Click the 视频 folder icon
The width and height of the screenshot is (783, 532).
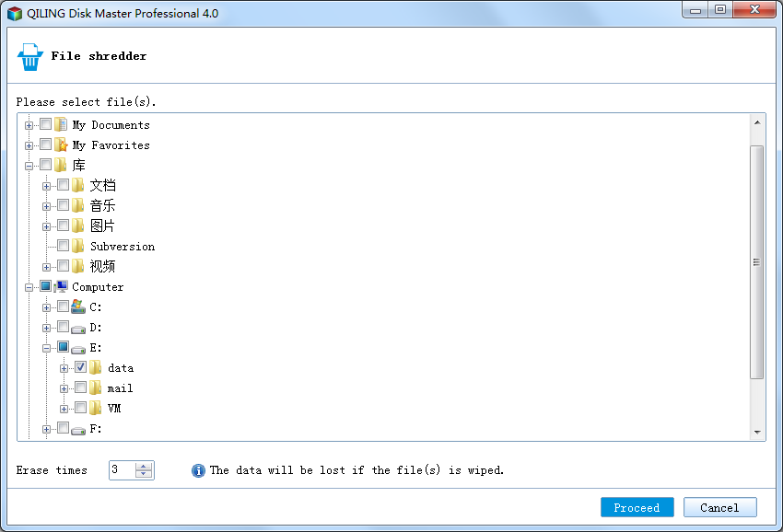tap(78, 266)
